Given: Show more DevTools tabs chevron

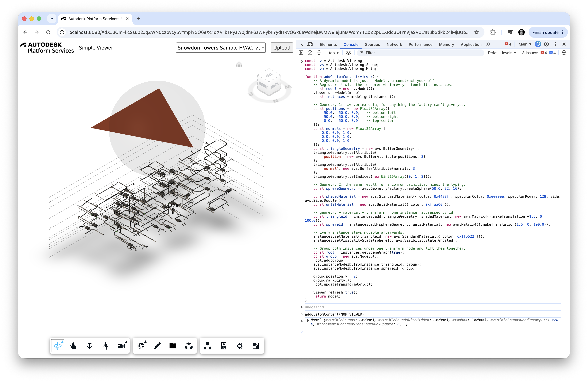Looking at the screenshot, I should tap(488, 44).
